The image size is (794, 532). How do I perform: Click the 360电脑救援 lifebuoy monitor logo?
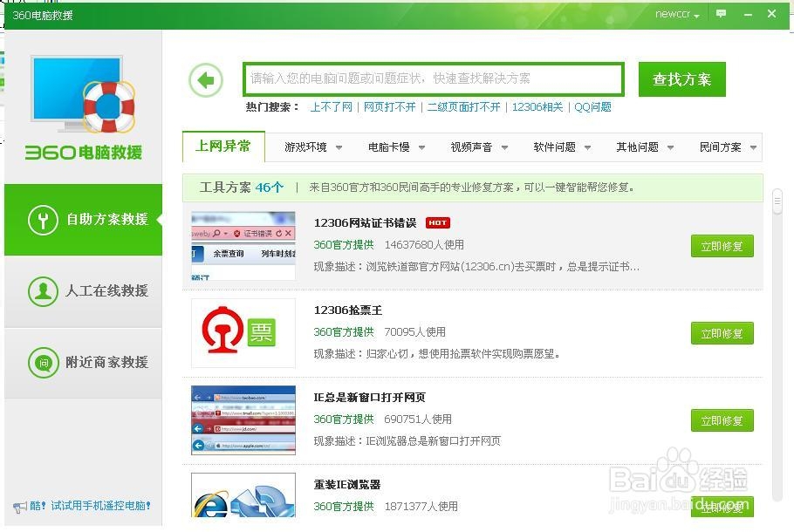tap(83, 95)
